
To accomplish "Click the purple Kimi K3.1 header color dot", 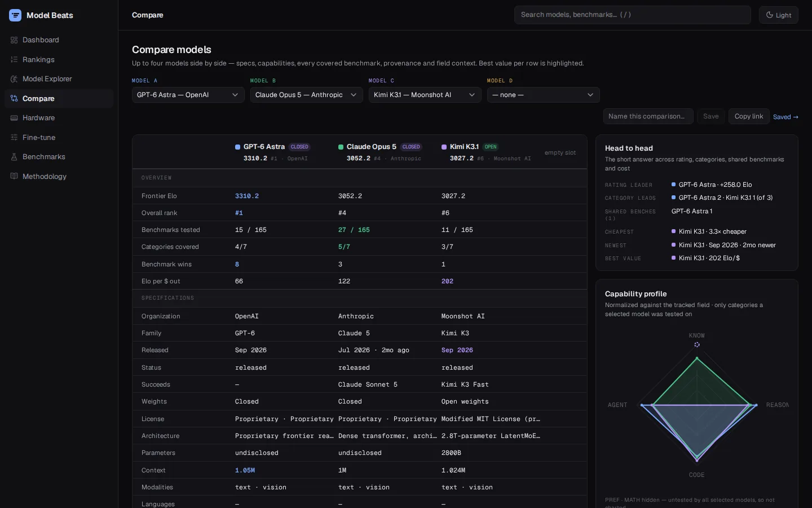I will pos(444,147).
